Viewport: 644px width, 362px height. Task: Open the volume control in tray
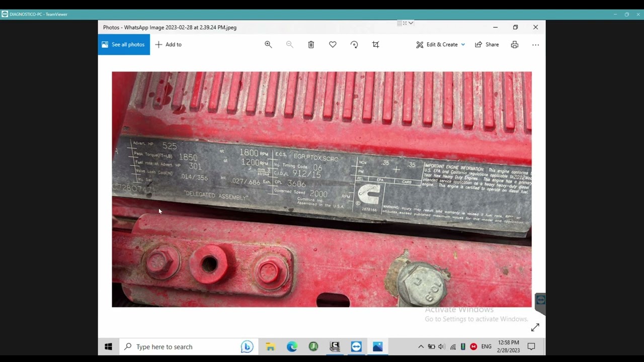click(x=442, y=346)
